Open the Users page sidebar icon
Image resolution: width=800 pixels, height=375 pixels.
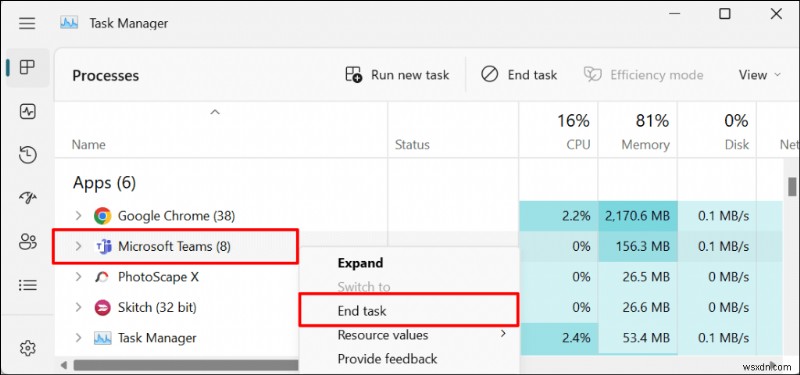tap(27, 241)
